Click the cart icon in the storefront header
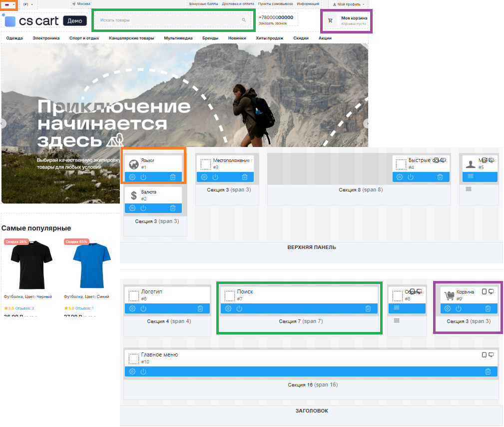This screenshot has height=427, width=504. (x=330, y=20)
